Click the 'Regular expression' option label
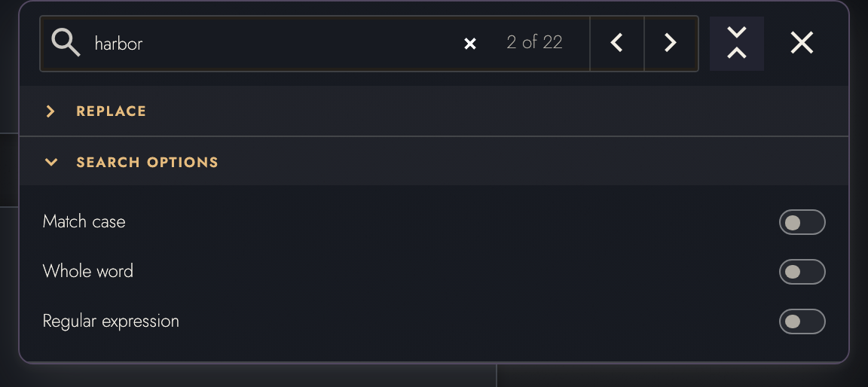This screenshot has width=868, height=387. coord(111,321)
